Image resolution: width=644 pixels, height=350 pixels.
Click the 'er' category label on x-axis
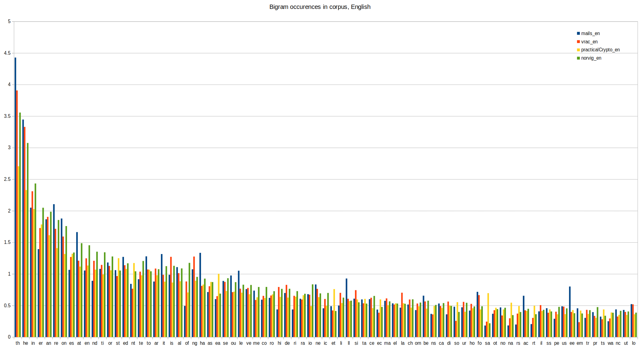41,343
